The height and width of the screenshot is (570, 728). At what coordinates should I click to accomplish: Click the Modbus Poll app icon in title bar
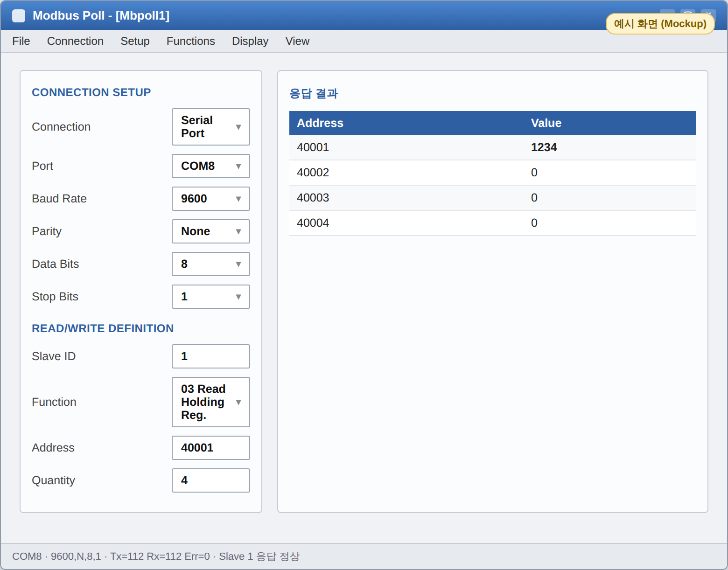pyautogui.click(x=19, y=16)
